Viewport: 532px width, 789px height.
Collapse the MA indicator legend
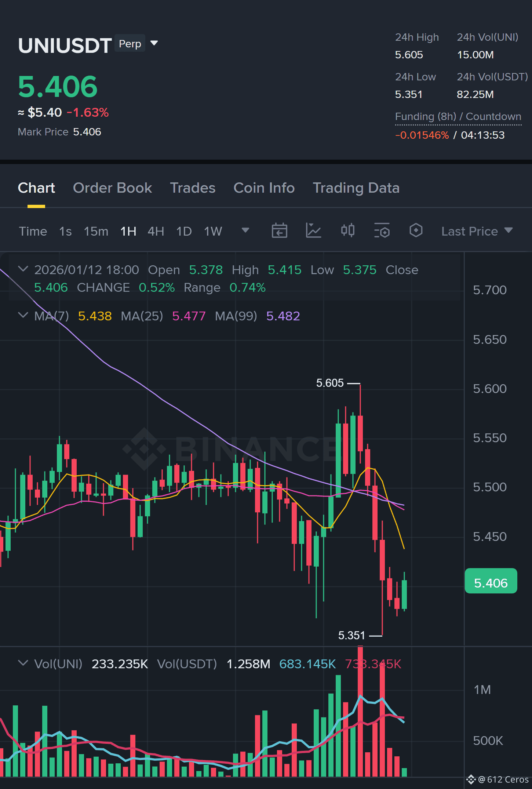23,315
